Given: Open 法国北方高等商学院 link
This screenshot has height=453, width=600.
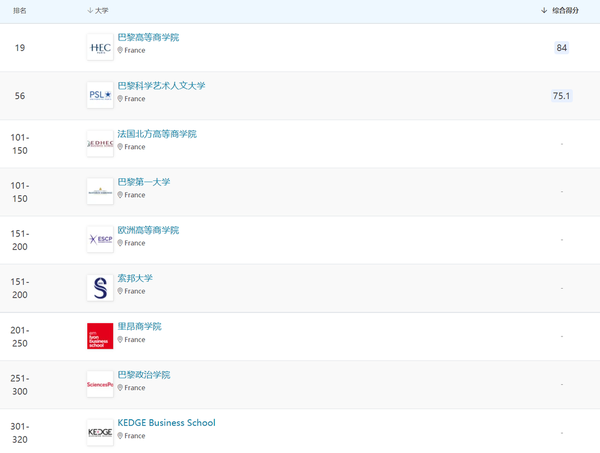Looking at the screenshot, I should point(157,134).
